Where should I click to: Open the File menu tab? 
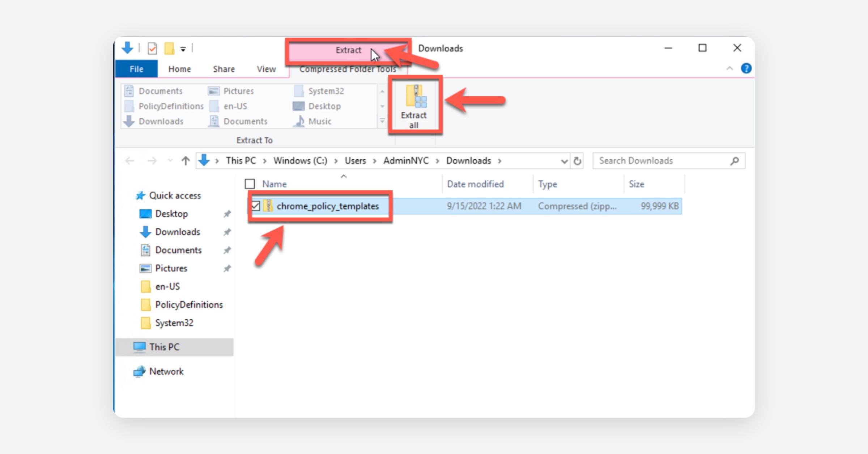(136, 69)
